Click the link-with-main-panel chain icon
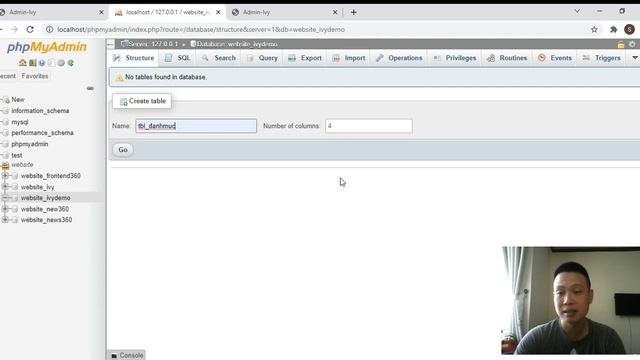This screenshot has height=360, width=640. pos(90,88)
